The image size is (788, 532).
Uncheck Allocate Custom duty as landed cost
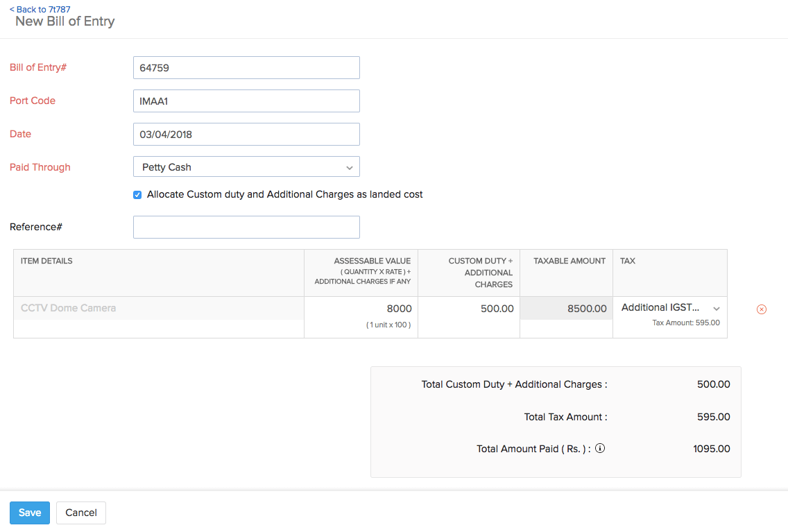click(137, 195)
